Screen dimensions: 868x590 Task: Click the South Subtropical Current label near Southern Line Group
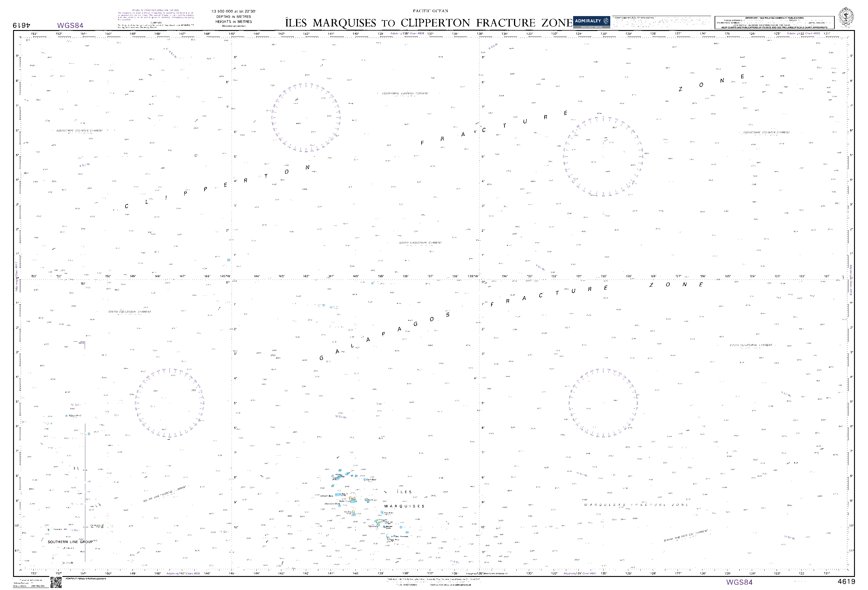pyautogui.click(x=165, y=494)
